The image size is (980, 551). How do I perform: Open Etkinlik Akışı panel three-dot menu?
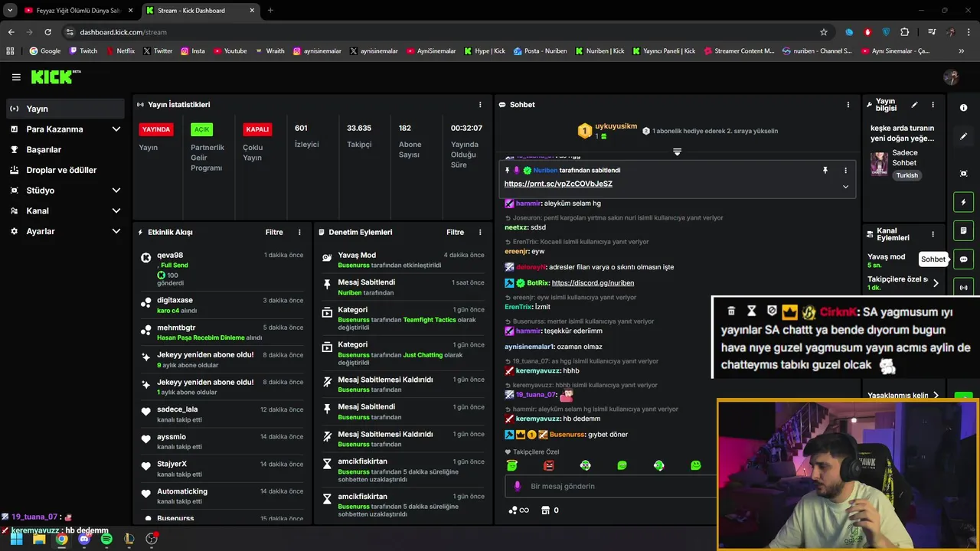pos(299,232)
